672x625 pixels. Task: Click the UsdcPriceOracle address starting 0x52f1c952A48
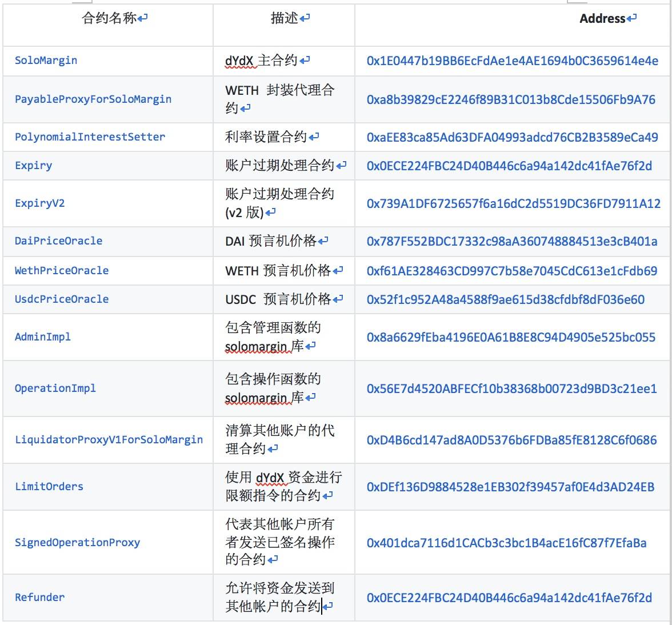click(506, 300)
